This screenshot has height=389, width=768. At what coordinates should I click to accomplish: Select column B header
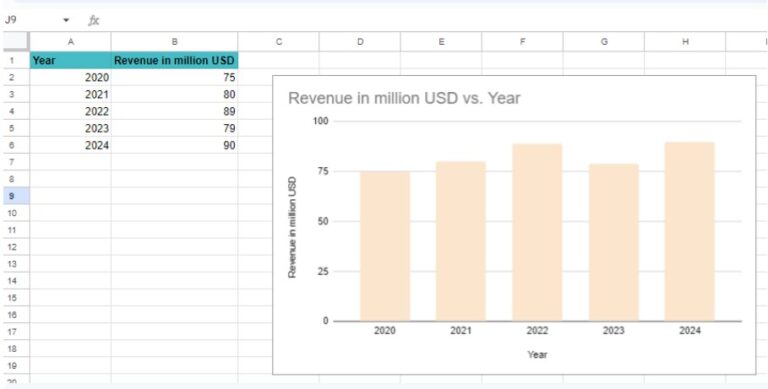coord(174,42)
